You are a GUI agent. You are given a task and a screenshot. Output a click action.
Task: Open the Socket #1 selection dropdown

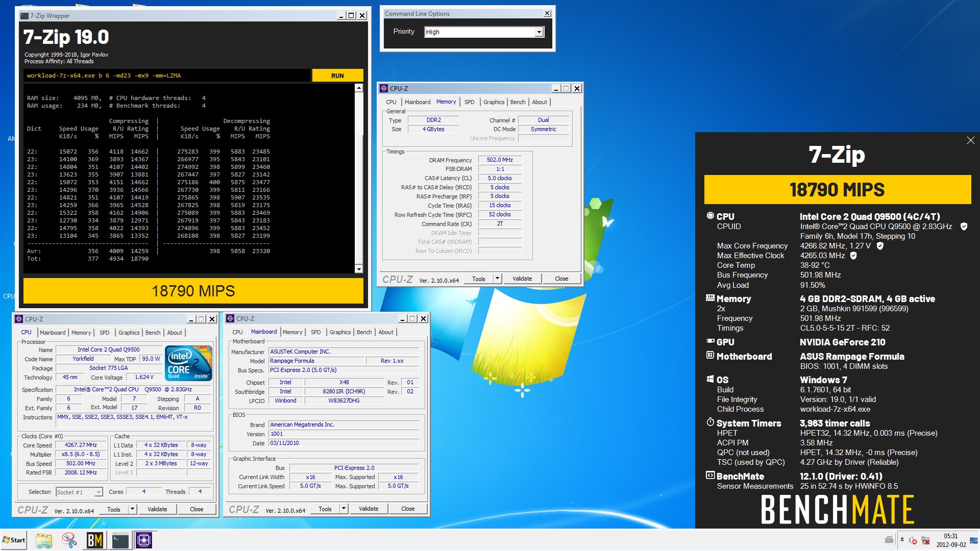tap(79, 492)
